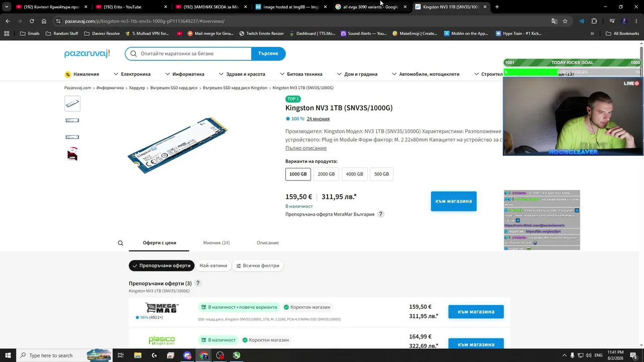Viewport: 644px width, 362px height.
Task: Translate this page via address bar icon
Action: pyautogui.click(x=554, y=21)
